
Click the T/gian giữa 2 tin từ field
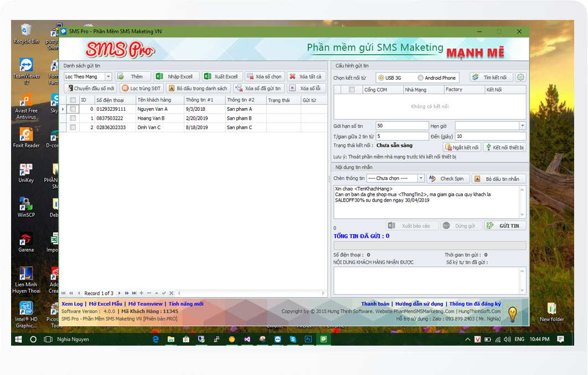click(x=402, y=136)
